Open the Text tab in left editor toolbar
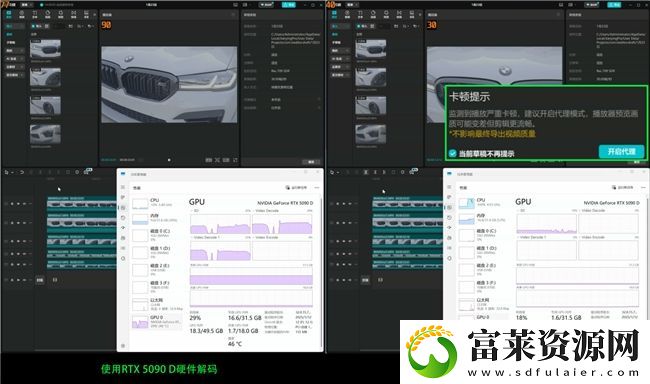The height and width of the screenshot is (384, 650). (x=35, y=15)
